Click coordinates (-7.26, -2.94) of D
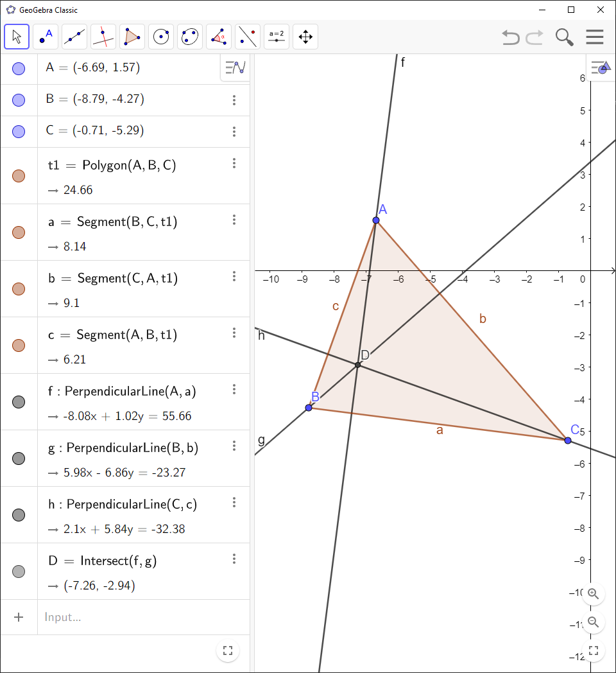 (99, 586)
